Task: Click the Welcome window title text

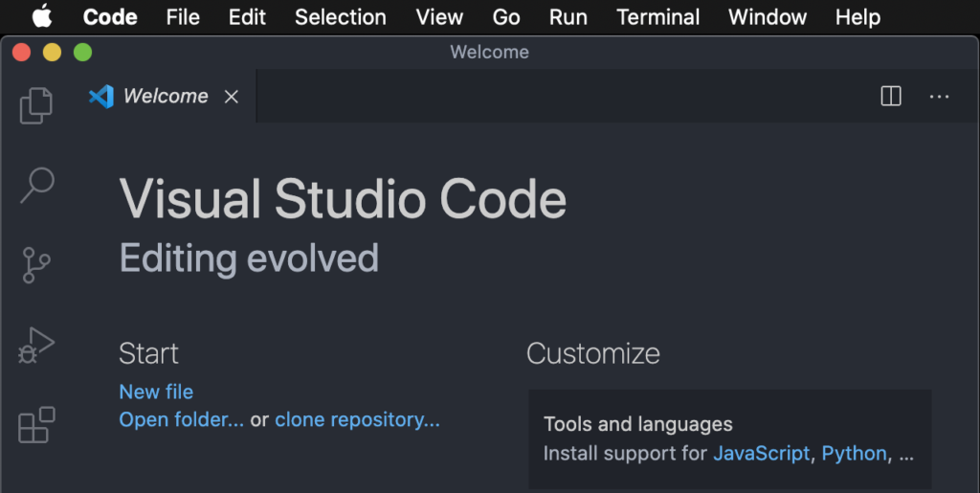Action: (x=489, y=52)
